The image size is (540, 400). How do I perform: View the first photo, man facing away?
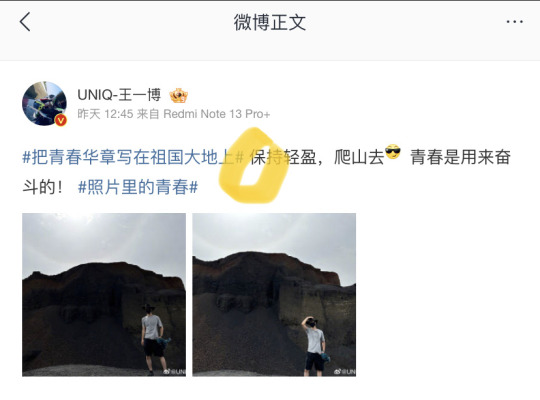coord(104,295)
